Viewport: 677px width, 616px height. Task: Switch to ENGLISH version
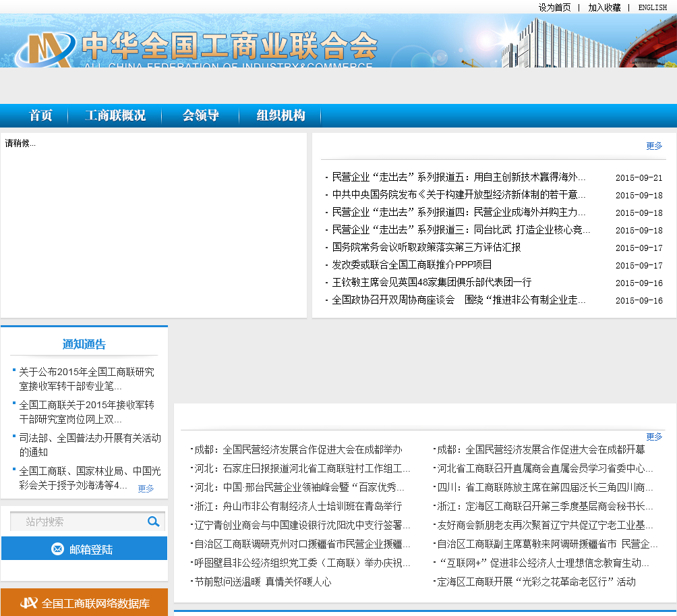pyautogui.click(x=653, y=7)
